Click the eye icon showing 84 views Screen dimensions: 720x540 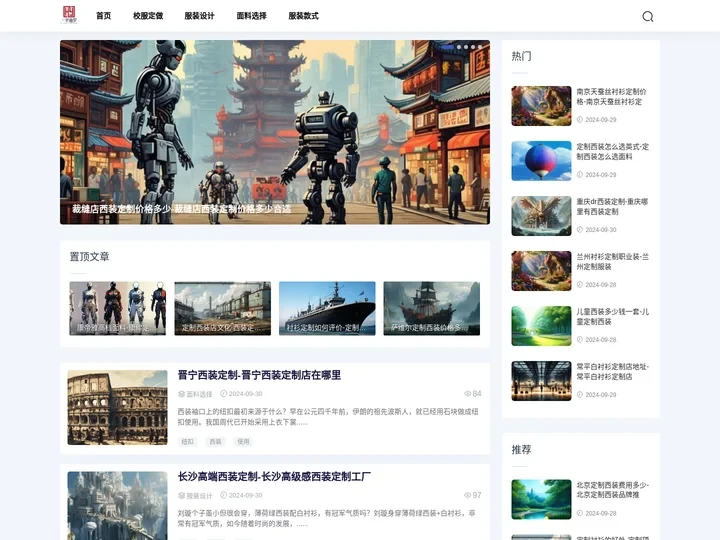coord(467,394)
